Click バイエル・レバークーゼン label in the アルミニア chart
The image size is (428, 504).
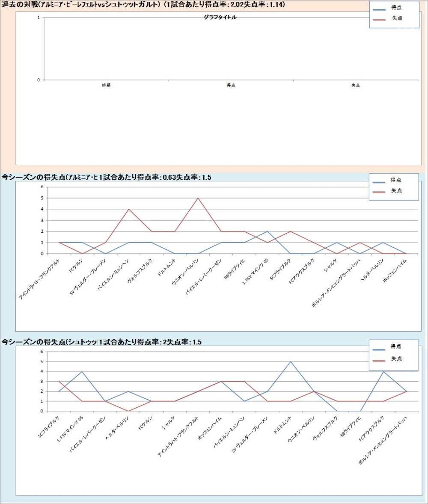point(204,277)
